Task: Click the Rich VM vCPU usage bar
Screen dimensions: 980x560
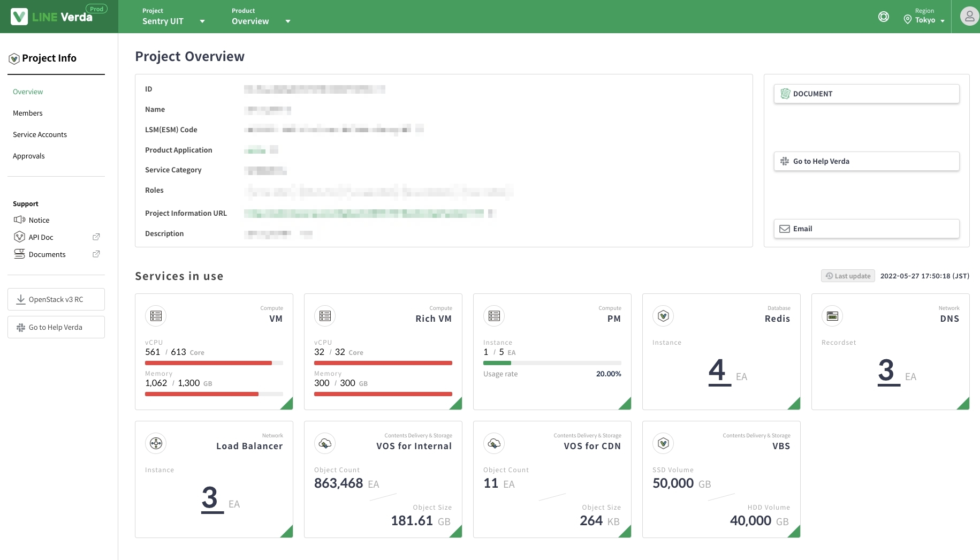Action: click(383, 363)
